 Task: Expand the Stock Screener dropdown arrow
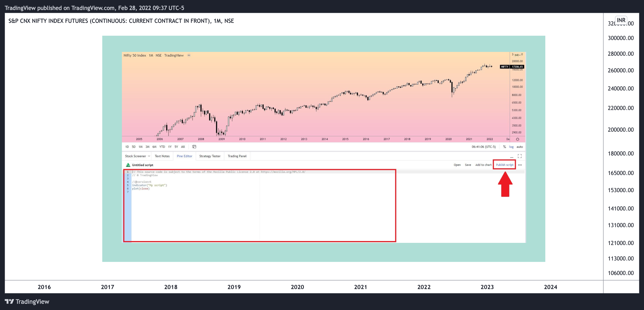[149, 156]
